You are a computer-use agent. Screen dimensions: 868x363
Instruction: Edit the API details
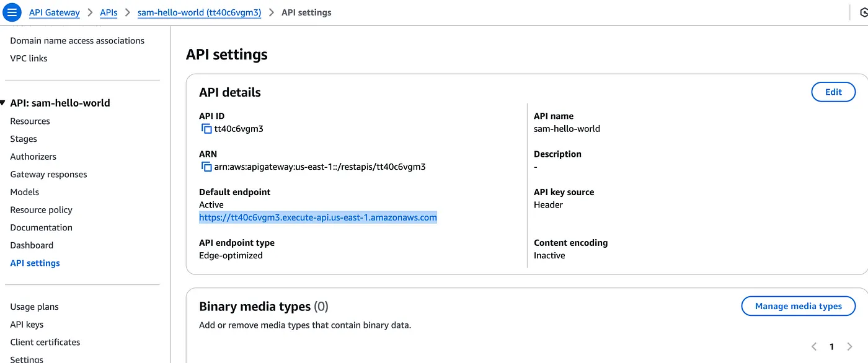(x=833, y=92)
